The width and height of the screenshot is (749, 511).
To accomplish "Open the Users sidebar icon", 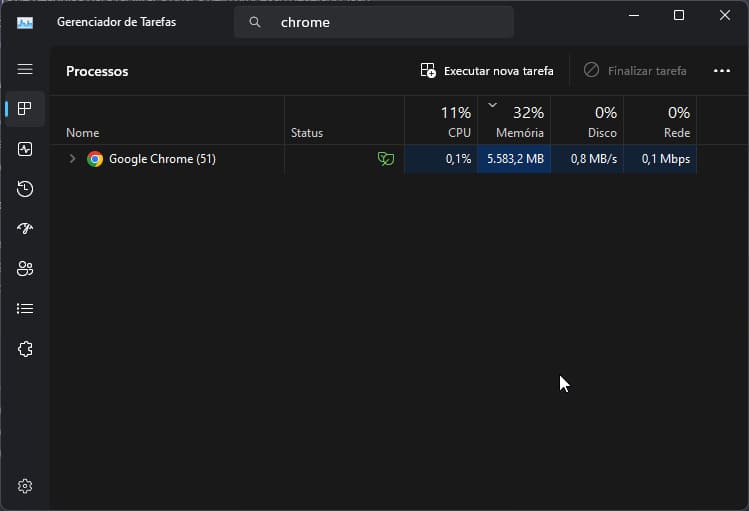I will click(25, 268).
